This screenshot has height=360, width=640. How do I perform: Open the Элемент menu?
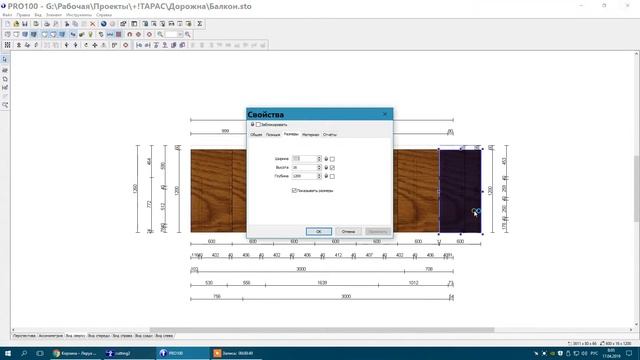(54, 15)
